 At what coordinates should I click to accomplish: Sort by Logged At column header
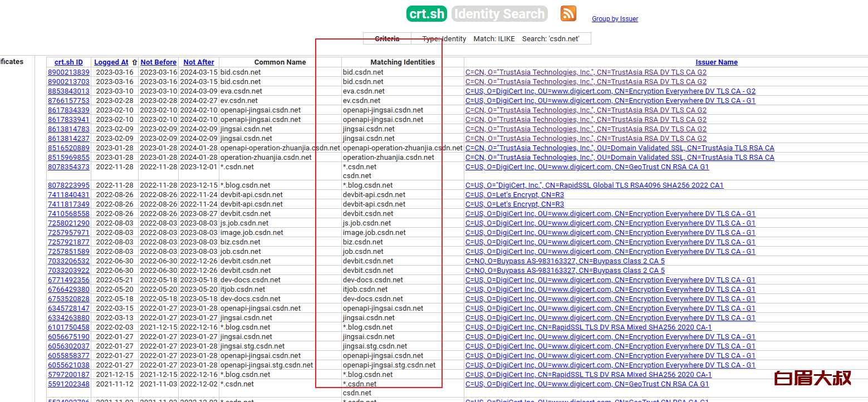tap(111, 62)
